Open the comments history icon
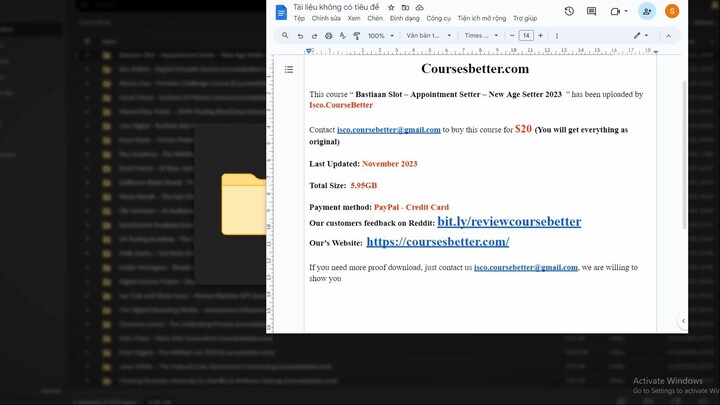This screenshot has width=720, height=405. tap(592, 11)
